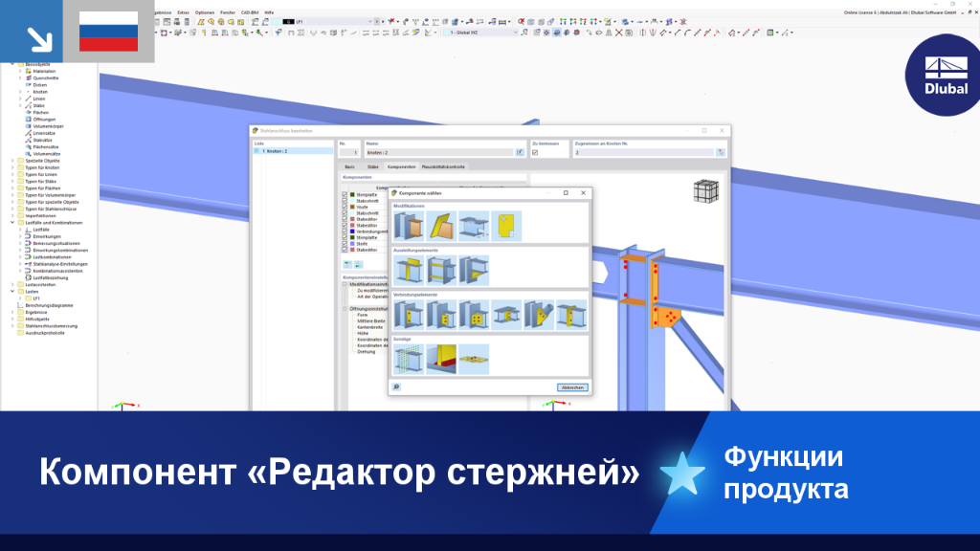Viewport: 980px width, 551px height.
Task: Select Ausdruckprotokolle in the navigator tree
Action: [x=44, y=333]
